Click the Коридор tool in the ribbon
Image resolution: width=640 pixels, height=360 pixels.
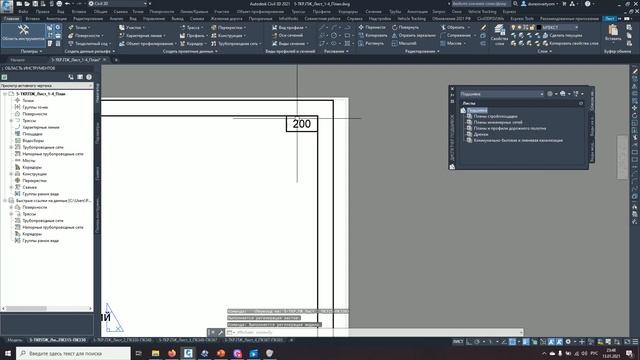click(x=192, y=43)
